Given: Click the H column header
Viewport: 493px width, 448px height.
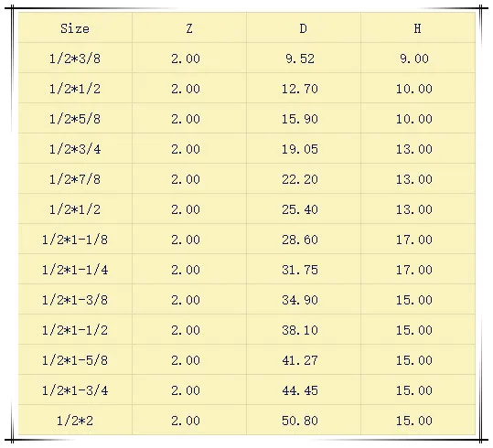Looking at the screenshot, I should coord(418,28).
